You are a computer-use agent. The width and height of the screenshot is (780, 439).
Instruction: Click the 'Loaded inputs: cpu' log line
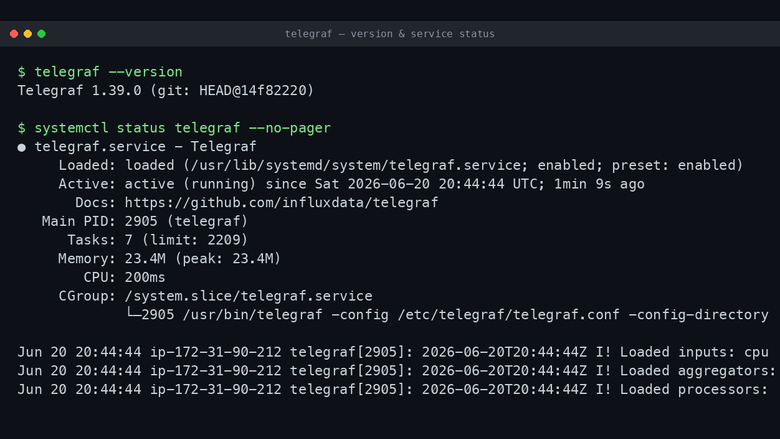pyautogui.click(x=393, y=352)
